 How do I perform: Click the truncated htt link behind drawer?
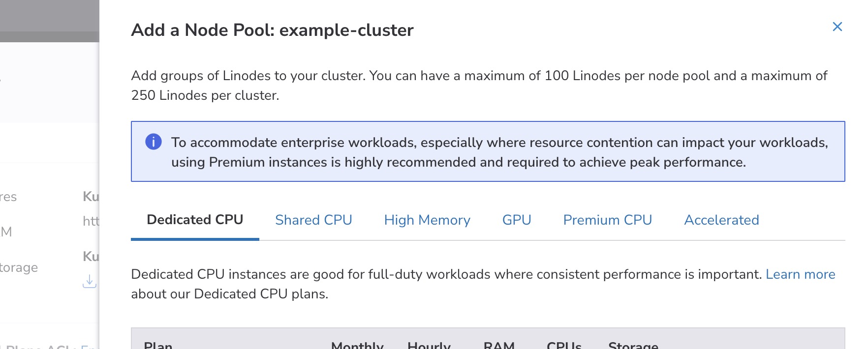tap(91, 221)
